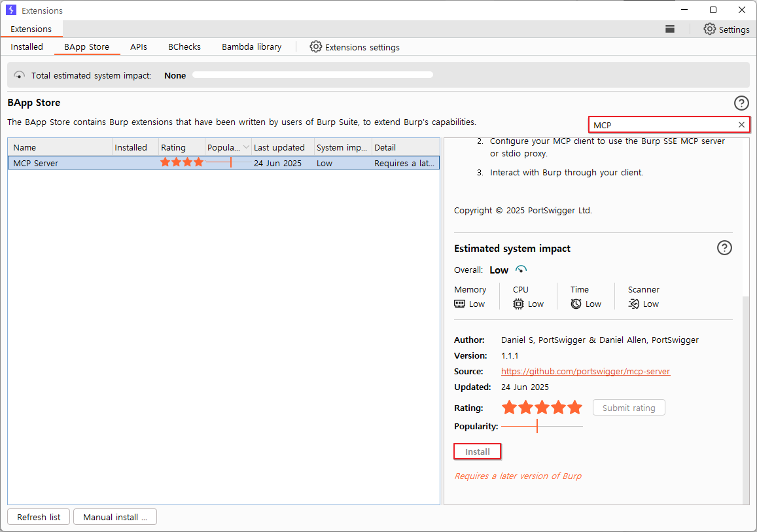
Task: Select the third star in detail Rating
Action: (542, 408)
